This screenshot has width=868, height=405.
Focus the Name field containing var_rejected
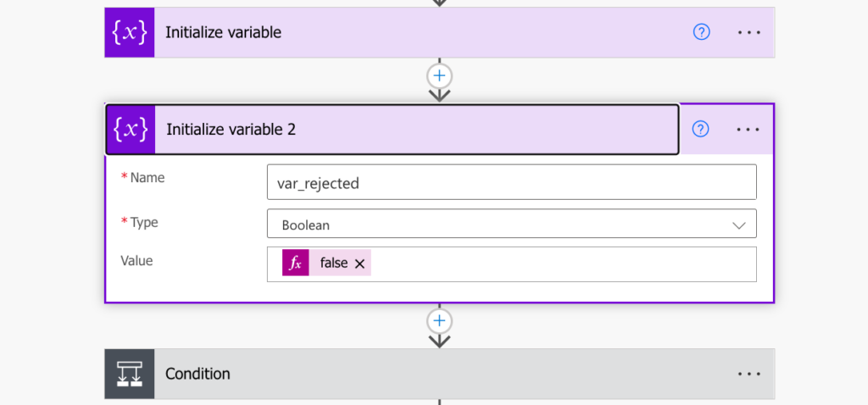511,182
